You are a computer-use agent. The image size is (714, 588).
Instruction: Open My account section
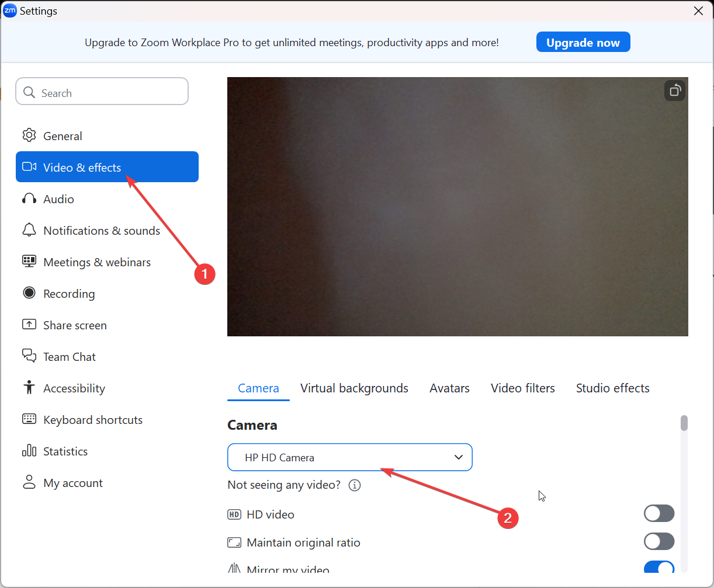[107, 482]
